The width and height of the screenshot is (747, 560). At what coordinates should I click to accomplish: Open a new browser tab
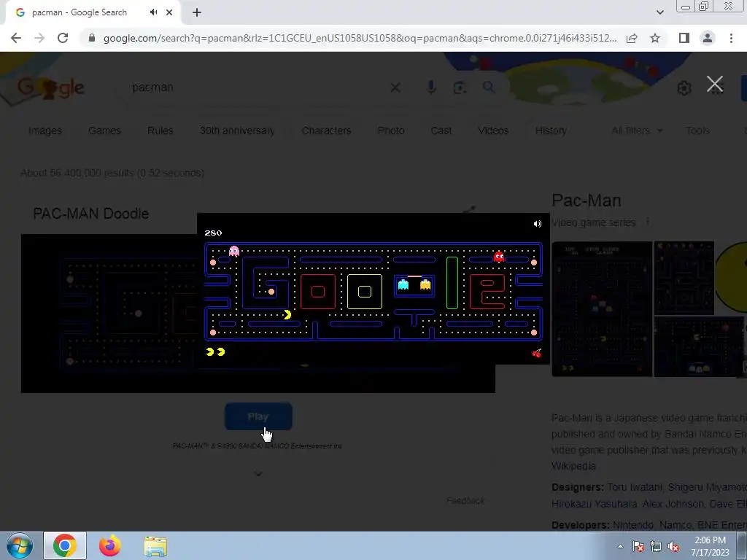(x=197, y=12)
